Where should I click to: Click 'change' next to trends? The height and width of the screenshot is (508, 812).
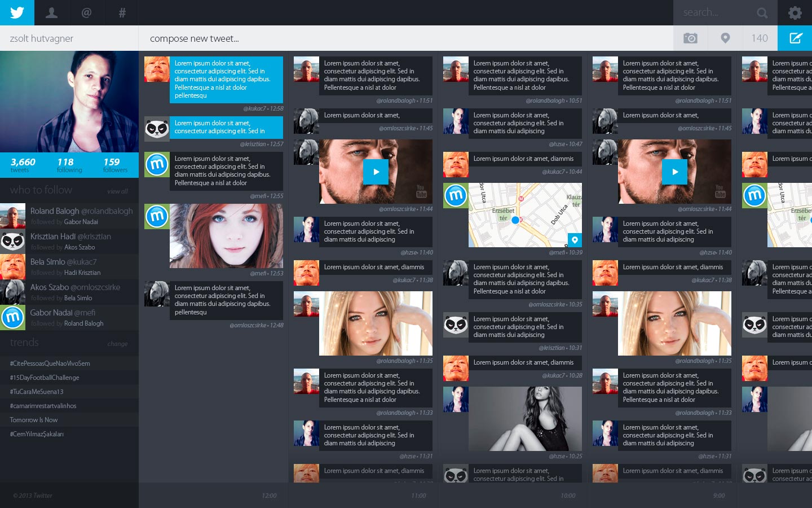coord(117,344)
